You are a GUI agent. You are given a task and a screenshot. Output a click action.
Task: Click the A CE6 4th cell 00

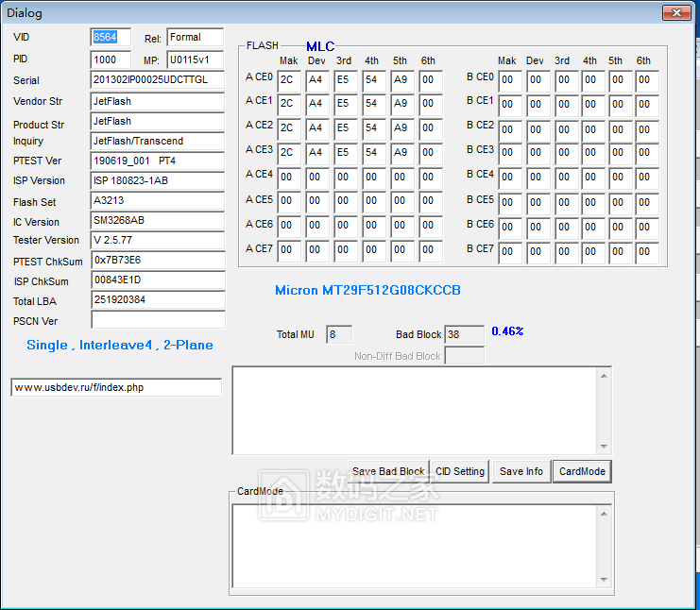(x=374, y=227)
